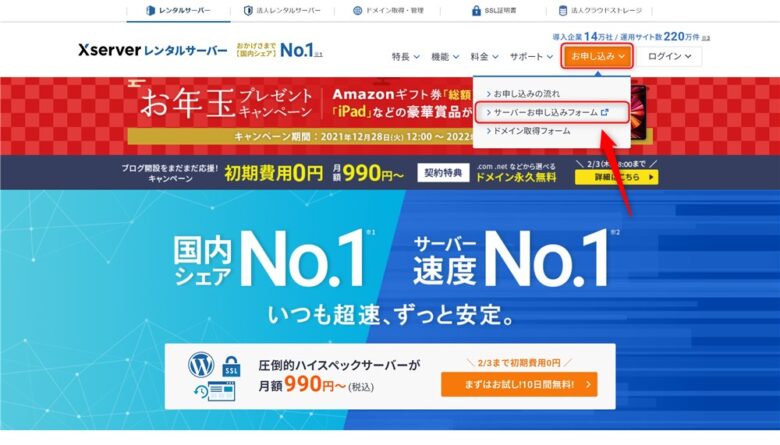Click the orange お申し込み button
780x445 pixels.
pyautogui.click(x=597, y=56)
